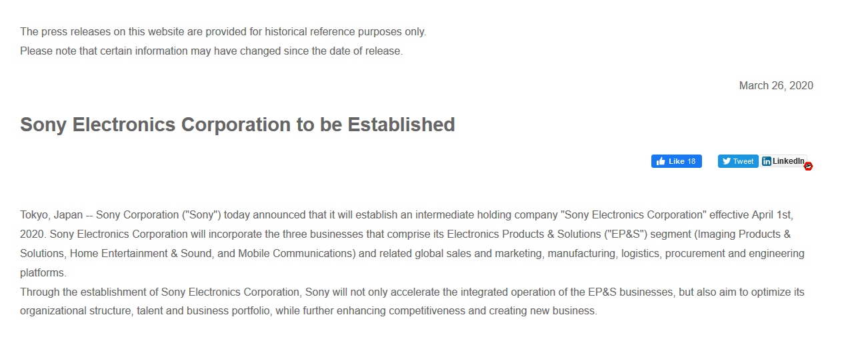Viewport: 868px width, 353px height.
Task: Click the line starting 'organizational structure, talent'
Action: pyautogui.click(x=308, y=311)
